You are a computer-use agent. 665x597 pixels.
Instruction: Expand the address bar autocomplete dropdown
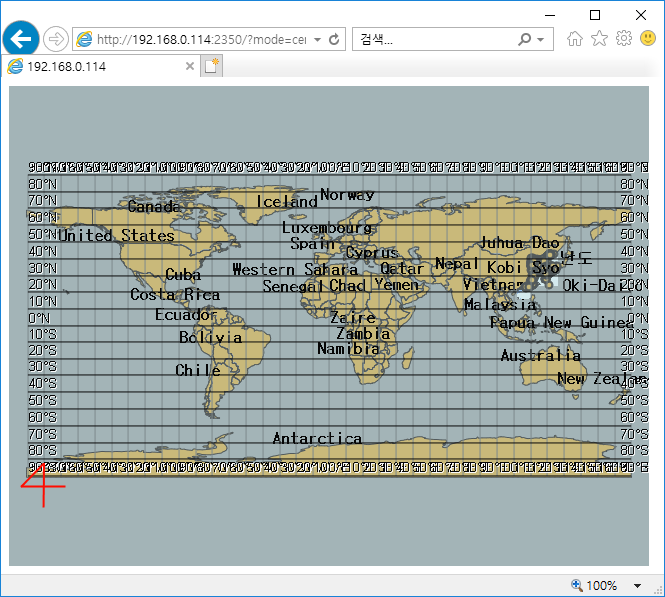317,39
